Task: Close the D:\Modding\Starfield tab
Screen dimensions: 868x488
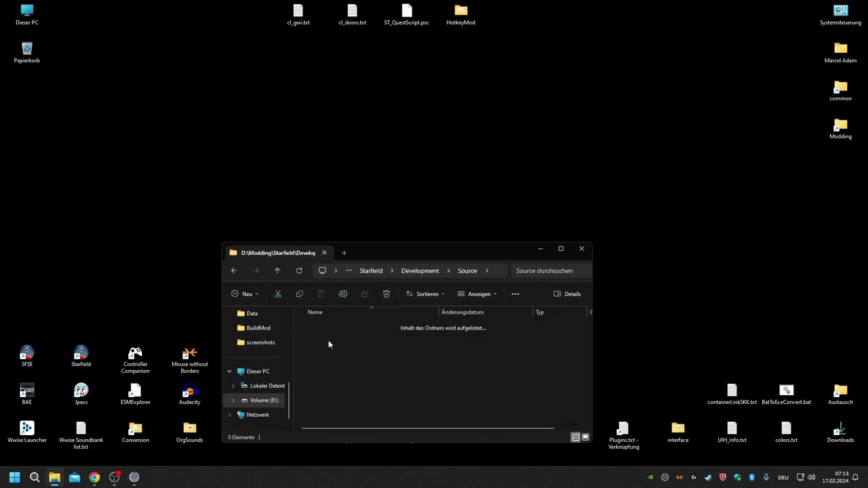Action: (324, 253)
